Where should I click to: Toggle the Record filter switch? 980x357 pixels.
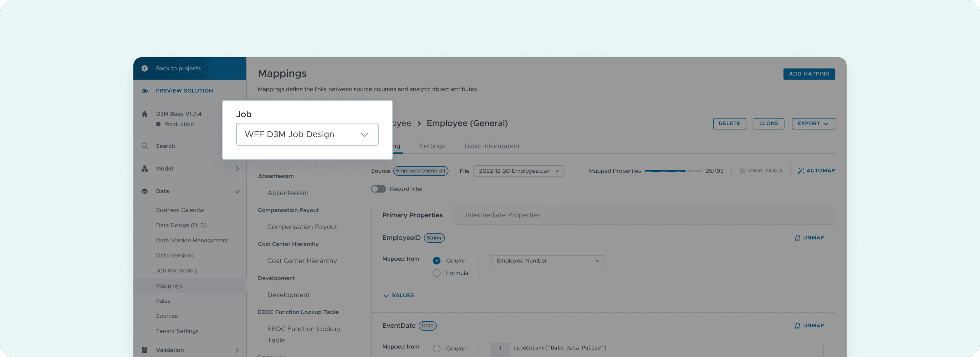click(x=378, y=188)
